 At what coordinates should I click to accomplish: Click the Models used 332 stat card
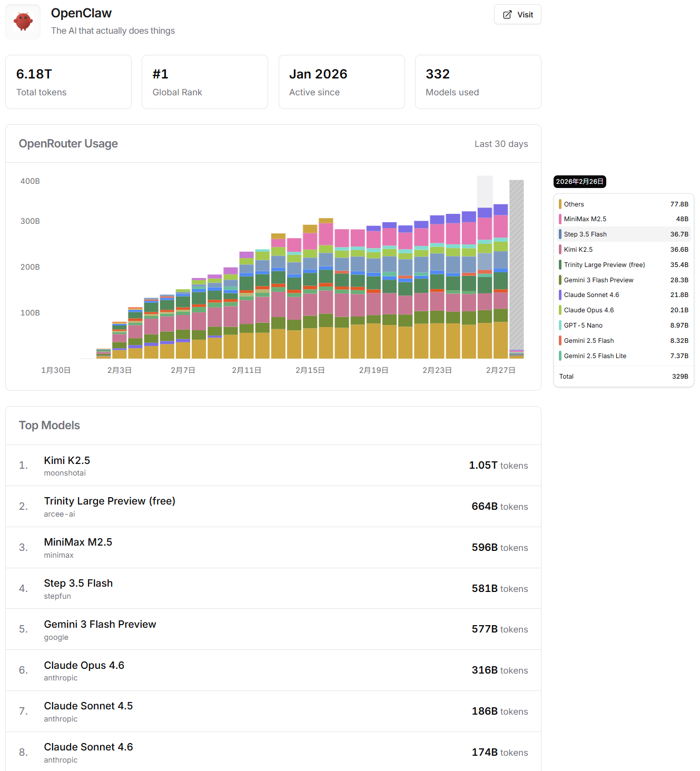[478, 82]
